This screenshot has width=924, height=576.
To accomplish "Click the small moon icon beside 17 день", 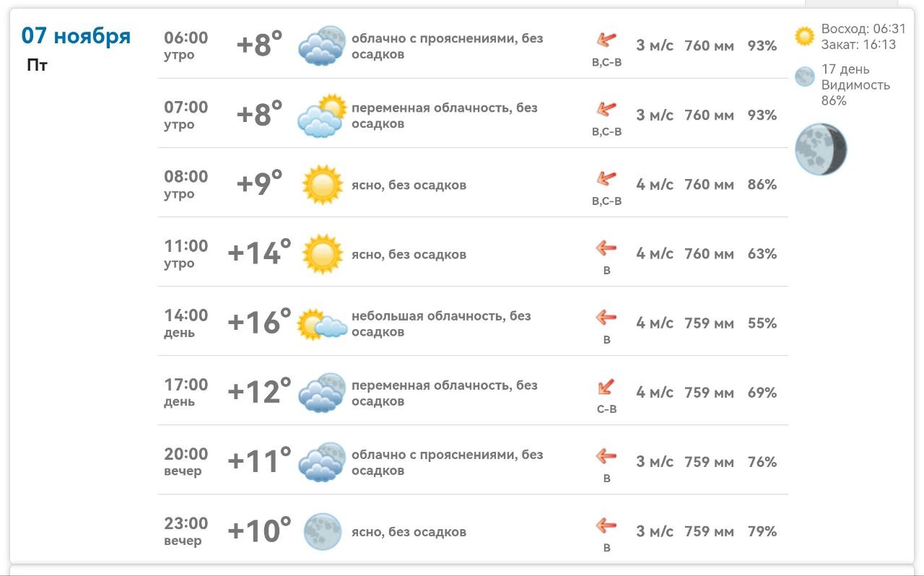I will (804, 77).
